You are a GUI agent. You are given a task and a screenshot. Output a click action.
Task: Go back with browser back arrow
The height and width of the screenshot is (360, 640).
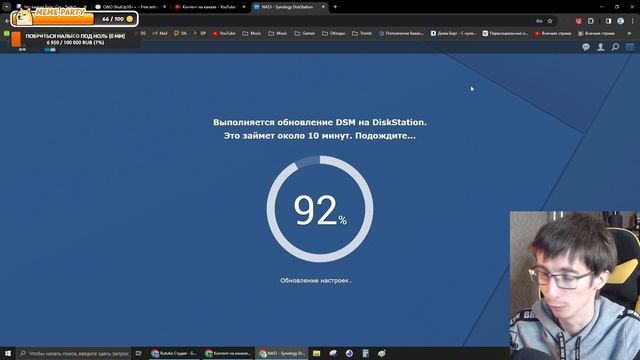pos(7,21)
